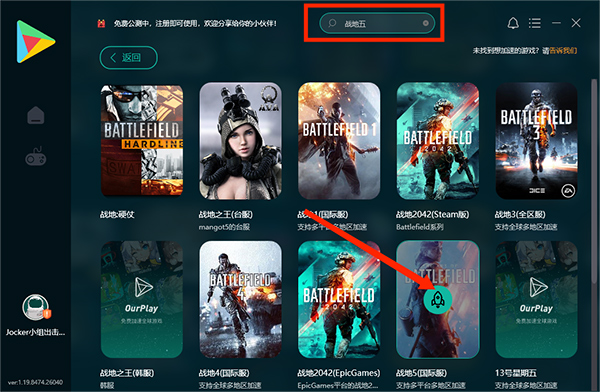Viewport: 600px width, 392px height.
Task: Select Battlefield Hardline game cover
Action: [142, 140]
